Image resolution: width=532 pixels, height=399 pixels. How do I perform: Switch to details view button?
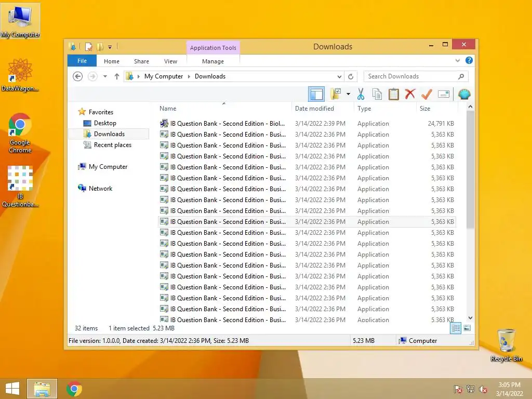456,328
